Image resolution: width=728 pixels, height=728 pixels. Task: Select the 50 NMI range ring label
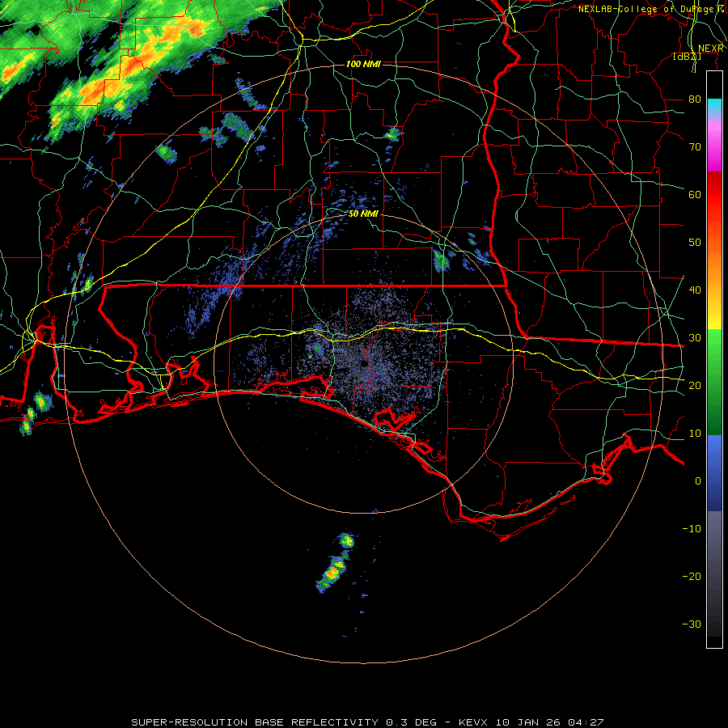(363, 214)
